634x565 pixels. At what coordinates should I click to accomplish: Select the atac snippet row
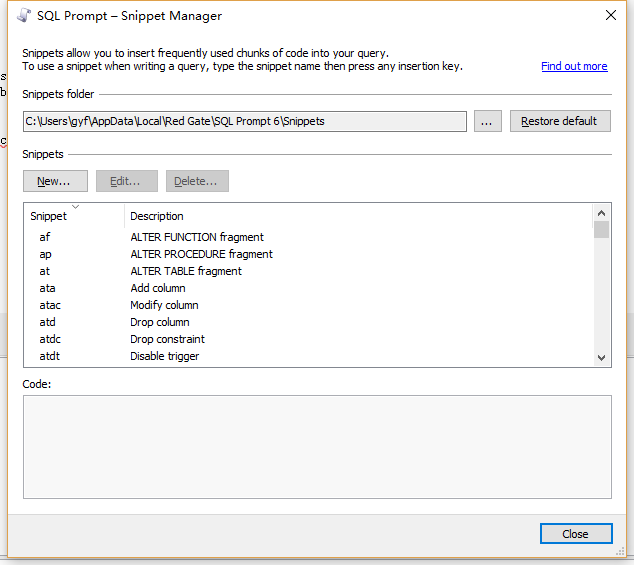pyautogui.click(x=309, y=305)
